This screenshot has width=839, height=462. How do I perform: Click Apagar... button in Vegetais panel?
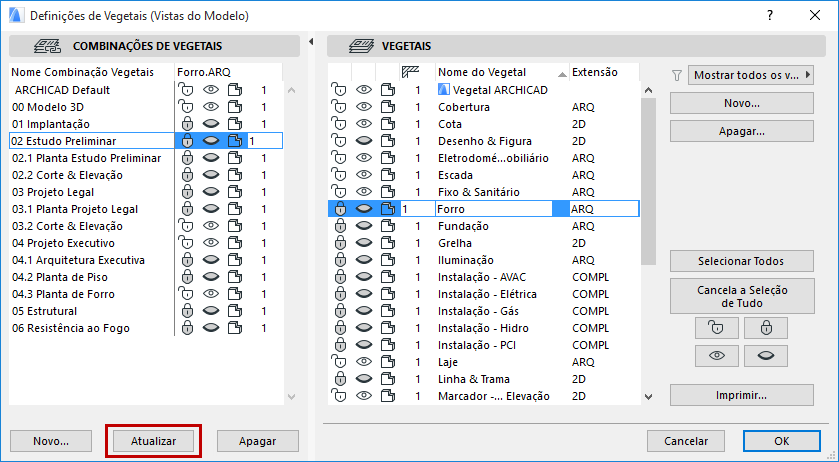click(x=742, y=131)
